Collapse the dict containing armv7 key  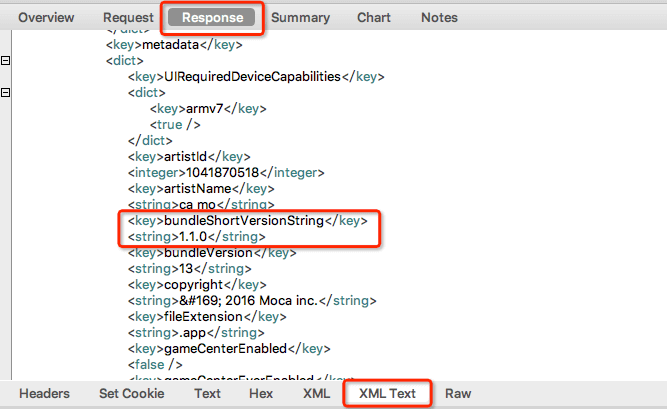tap(6, 93)
